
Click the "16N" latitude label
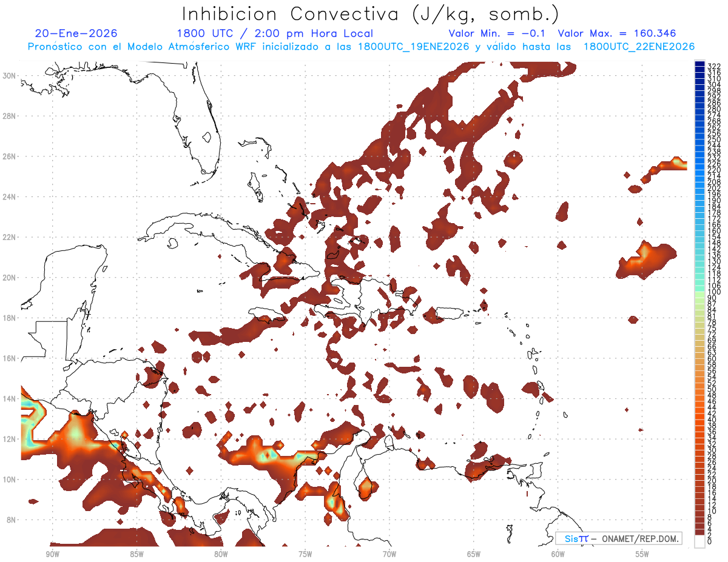10,358
